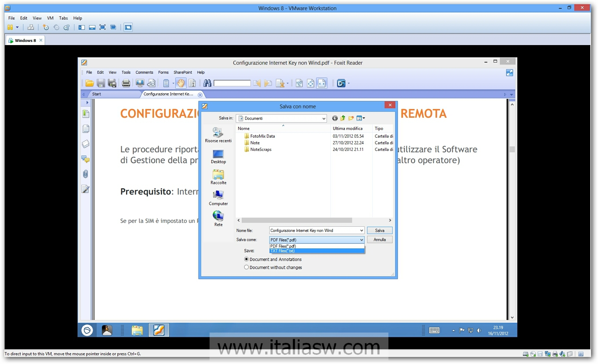Expand the Foxit page layout dropdown arrow
Viewport: 598px width, 364px height.
tap(173, 83)
